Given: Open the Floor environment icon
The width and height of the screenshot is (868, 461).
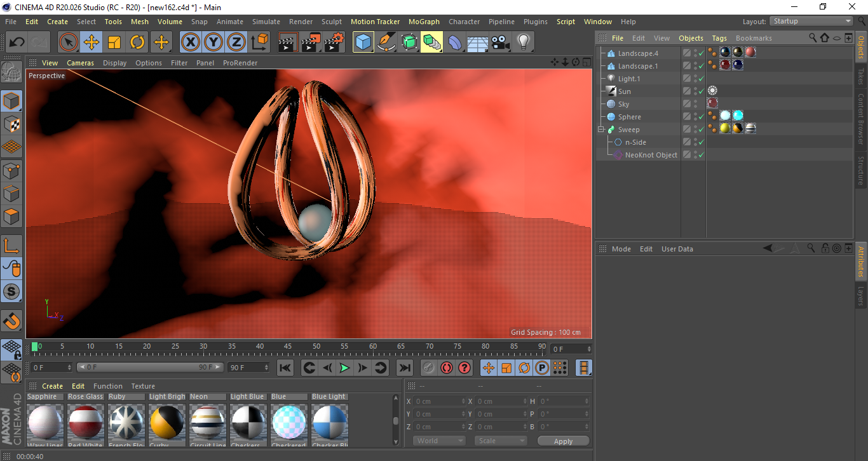Looking at the screenshot, I should [x=478, y=43].
